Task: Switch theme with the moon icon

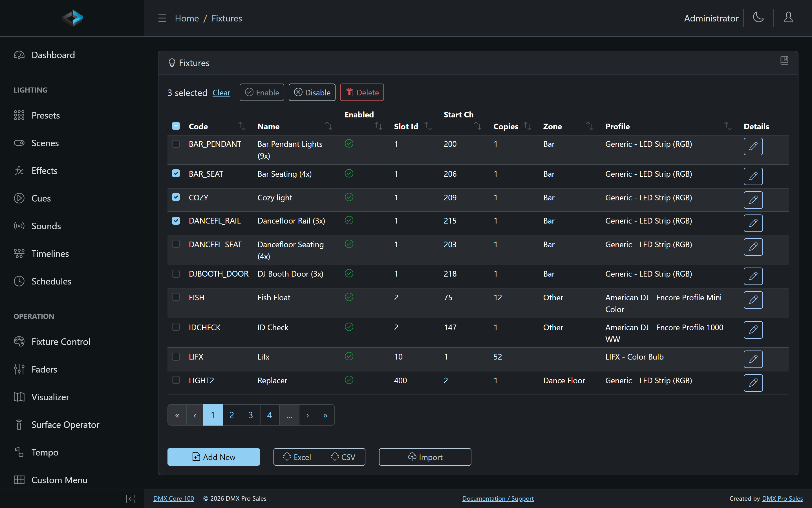Action: [758, 17]
